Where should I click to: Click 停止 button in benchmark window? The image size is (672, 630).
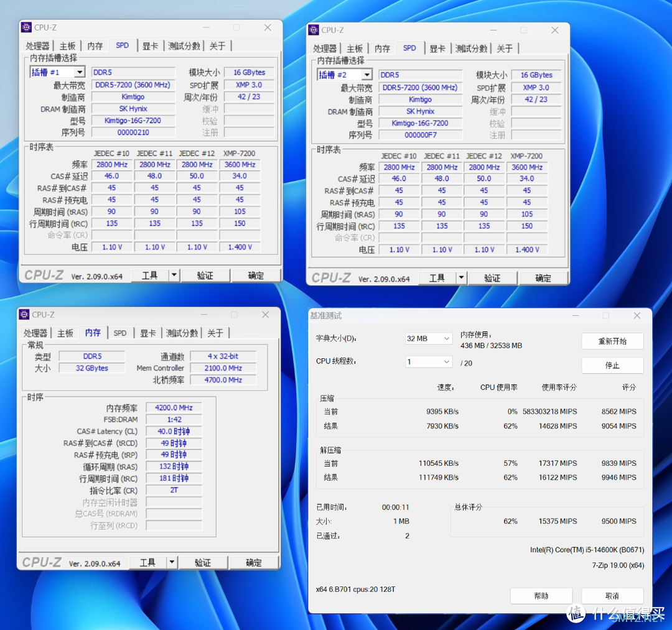point(612,365)
